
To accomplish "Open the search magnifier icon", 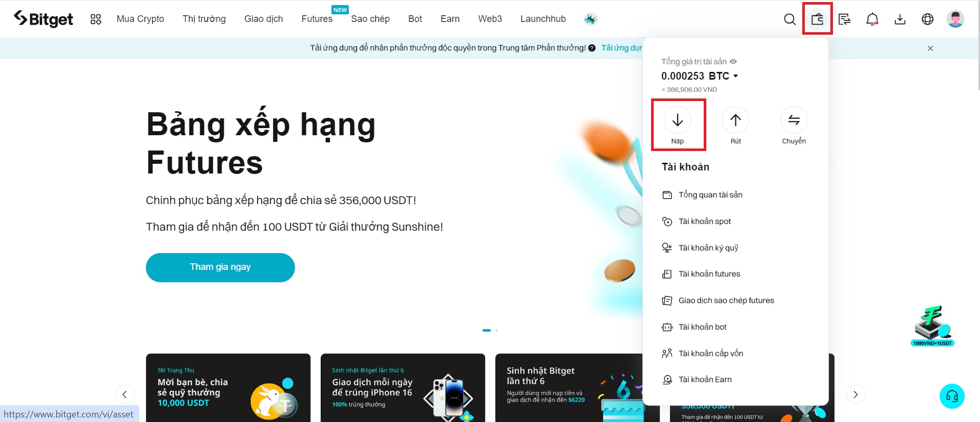I will pos(790,19).
